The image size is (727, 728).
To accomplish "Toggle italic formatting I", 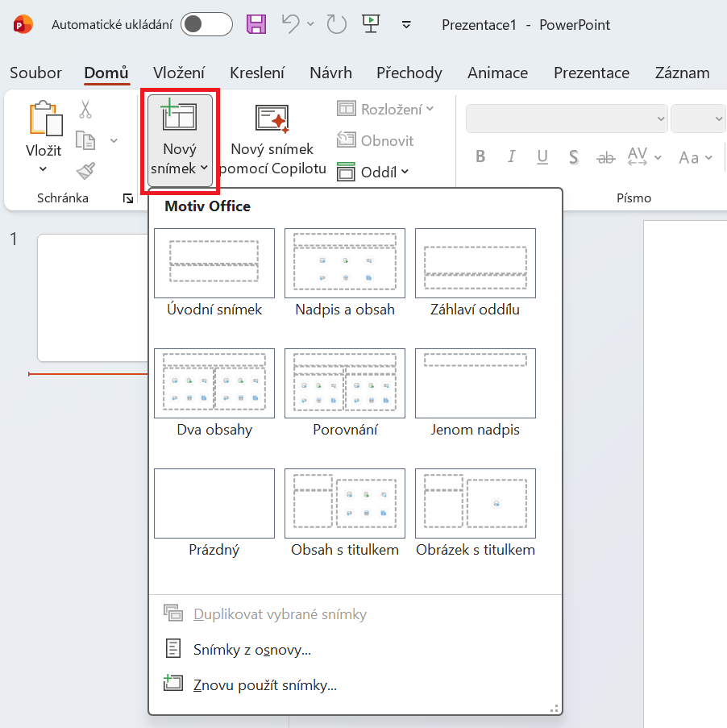I will (512, 157).
